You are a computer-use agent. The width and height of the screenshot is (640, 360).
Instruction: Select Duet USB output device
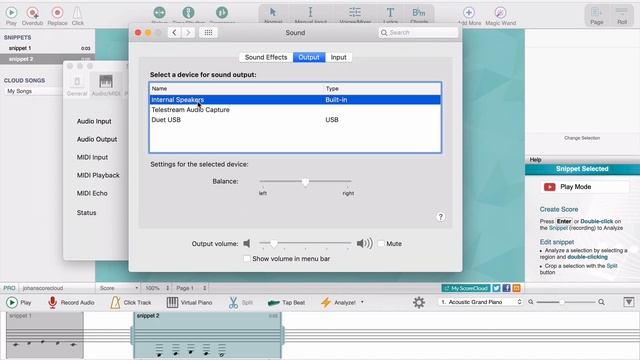pos(295,120)
